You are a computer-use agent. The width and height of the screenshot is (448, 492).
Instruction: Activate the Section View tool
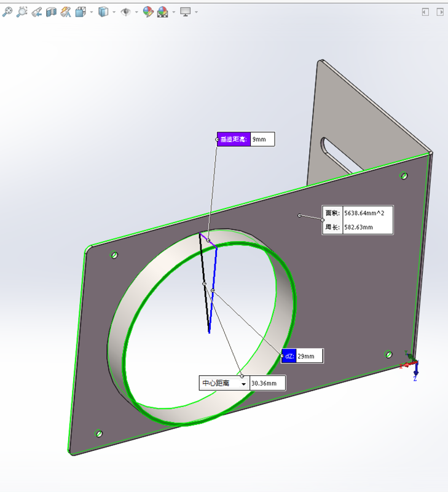click(x=52, y=12)
